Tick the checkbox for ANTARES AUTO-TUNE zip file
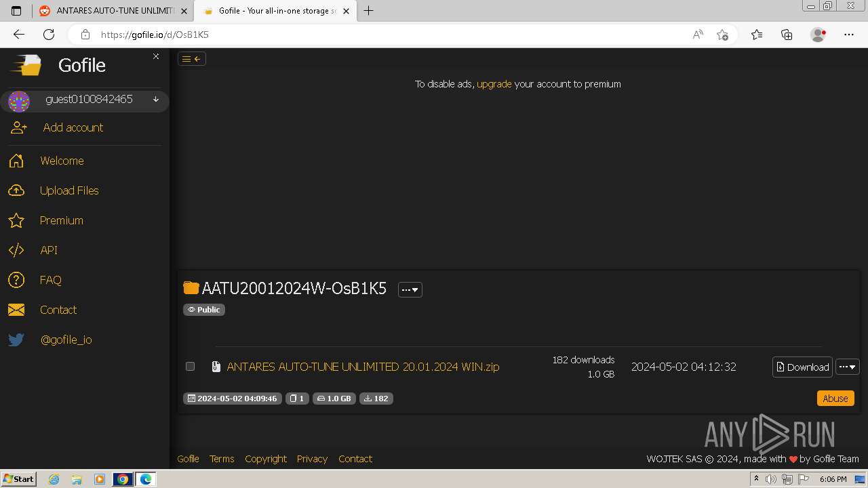Image resolution: width=868 pixels, height=488 pixels. click(191, 366)
